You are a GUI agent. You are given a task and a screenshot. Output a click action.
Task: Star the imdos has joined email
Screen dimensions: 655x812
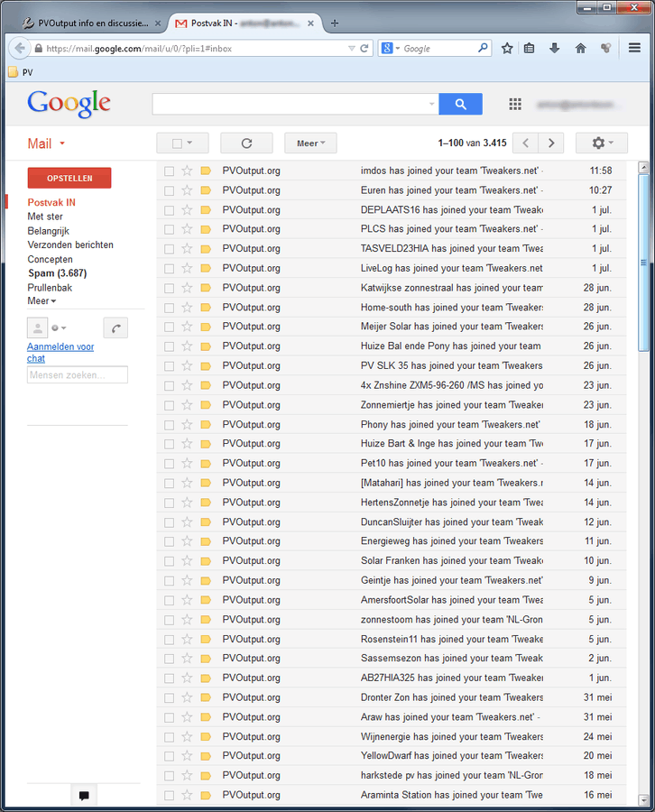187,171
